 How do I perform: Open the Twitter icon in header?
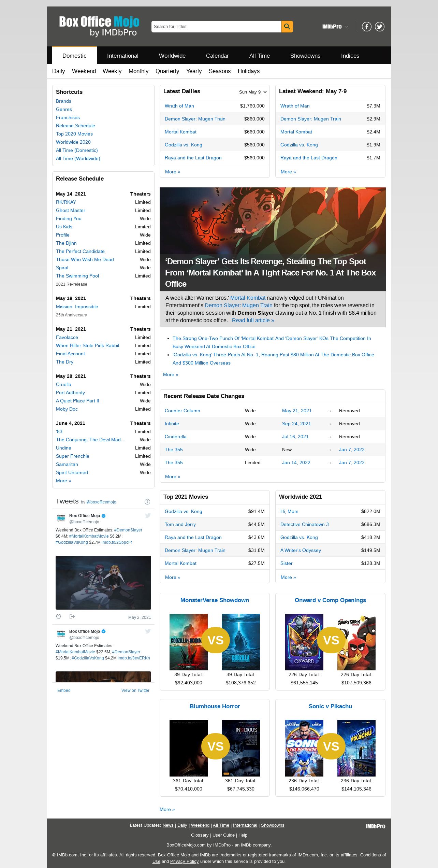(380, 27)
